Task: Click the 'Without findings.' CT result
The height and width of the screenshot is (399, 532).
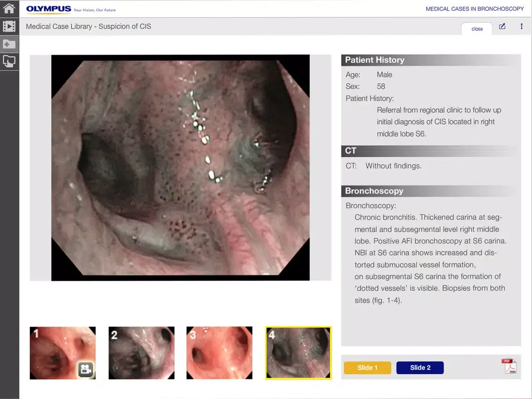Action: coord(393,166)
